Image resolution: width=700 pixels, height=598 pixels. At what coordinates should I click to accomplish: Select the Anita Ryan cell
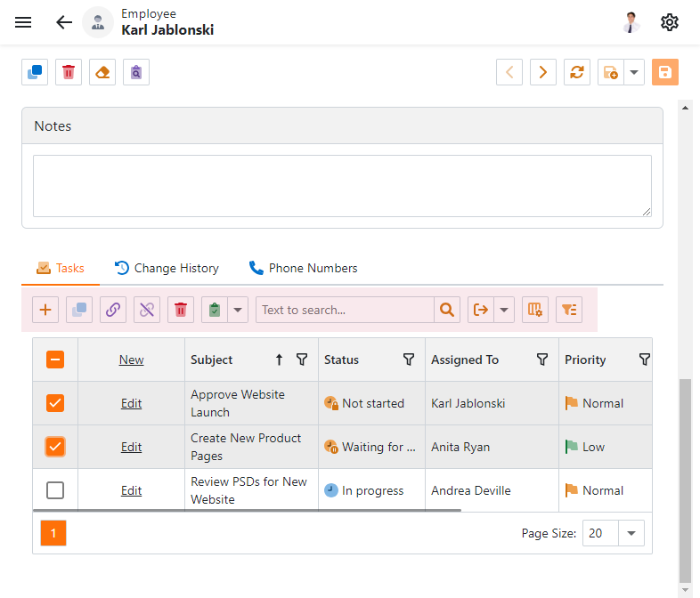tap(492, 447)
